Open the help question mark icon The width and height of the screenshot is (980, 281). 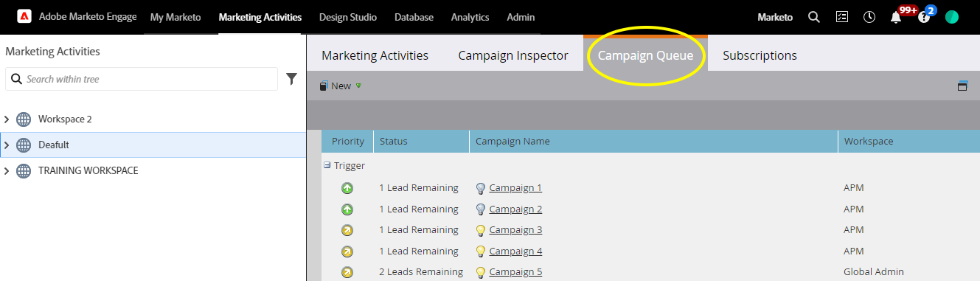[924, 18]
